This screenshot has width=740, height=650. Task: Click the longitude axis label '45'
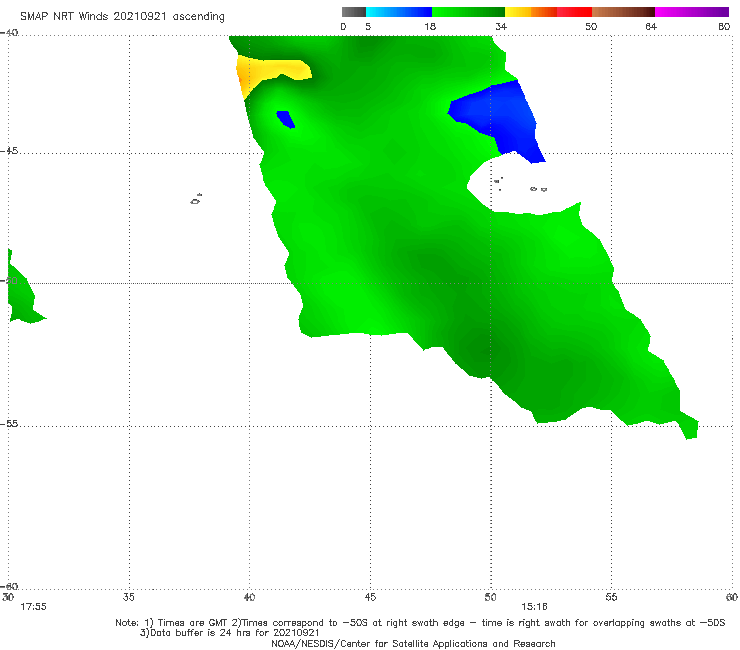(x=370, y=597)
